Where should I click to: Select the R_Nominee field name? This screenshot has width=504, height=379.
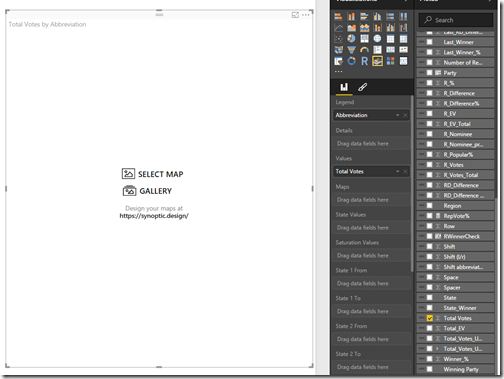coord(458,134)
